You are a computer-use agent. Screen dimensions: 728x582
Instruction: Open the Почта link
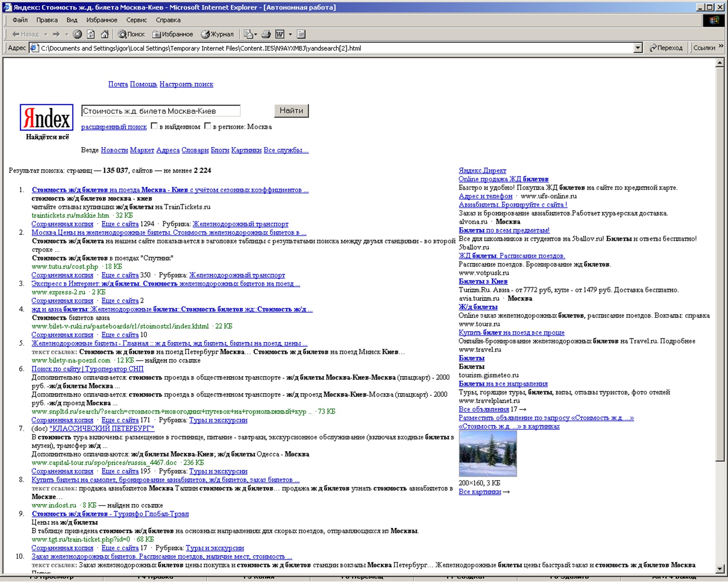pos(118,84)
